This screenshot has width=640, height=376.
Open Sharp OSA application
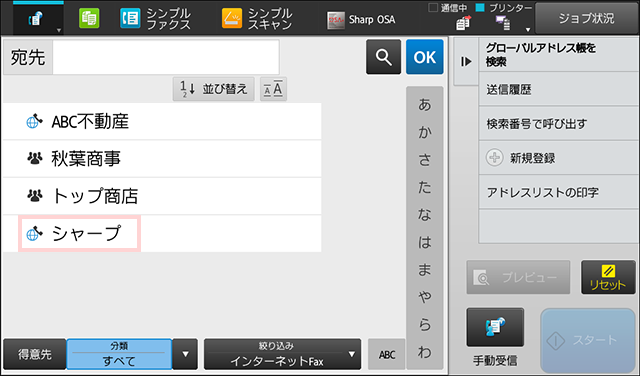(x=361, y=20)
